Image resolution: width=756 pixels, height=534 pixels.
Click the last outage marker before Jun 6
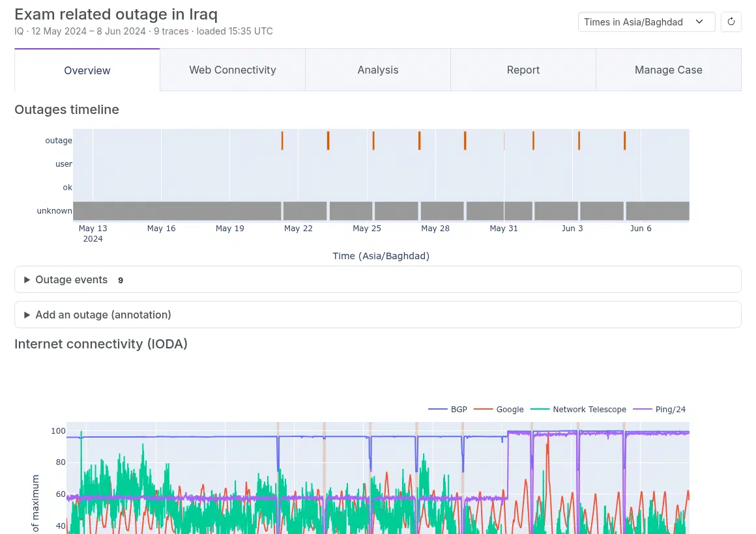click(x=624, y=140)
